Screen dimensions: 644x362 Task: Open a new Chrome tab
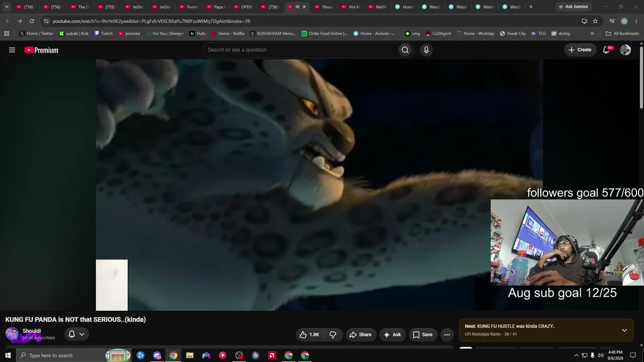coord(531,7)
